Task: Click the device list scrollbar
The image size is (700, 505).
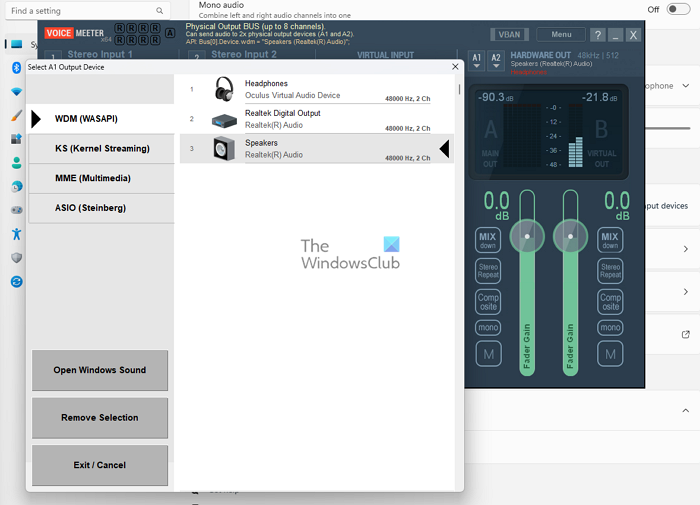Action: coord(459,89)
